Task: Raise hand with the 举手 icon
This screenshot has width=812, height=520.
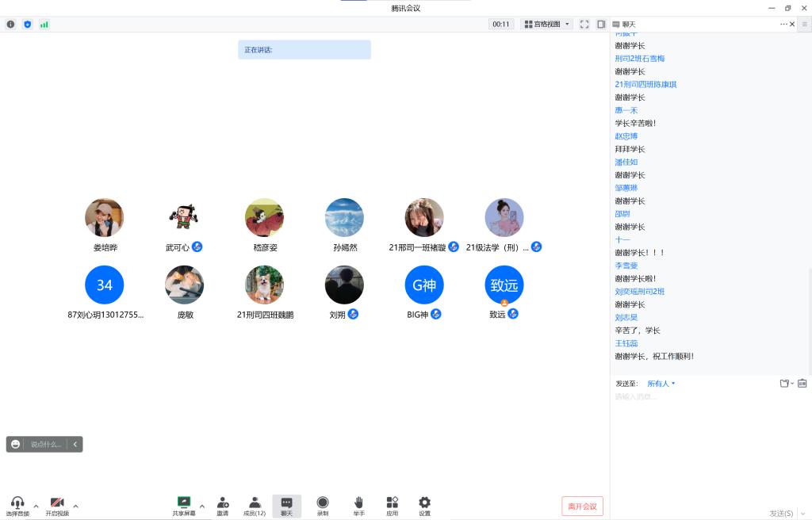Action: pyautogui.click(x=359, y=506)
